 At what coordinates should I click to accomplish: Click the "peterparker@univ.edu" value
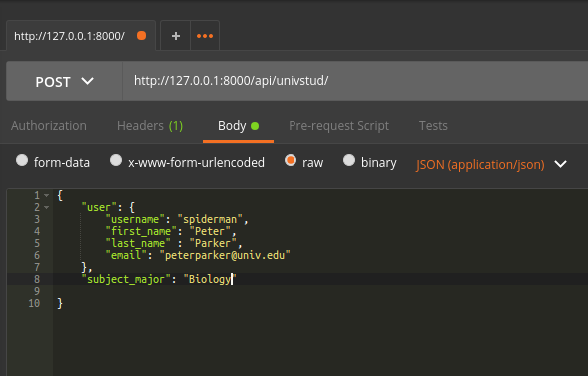click(225, 255)
